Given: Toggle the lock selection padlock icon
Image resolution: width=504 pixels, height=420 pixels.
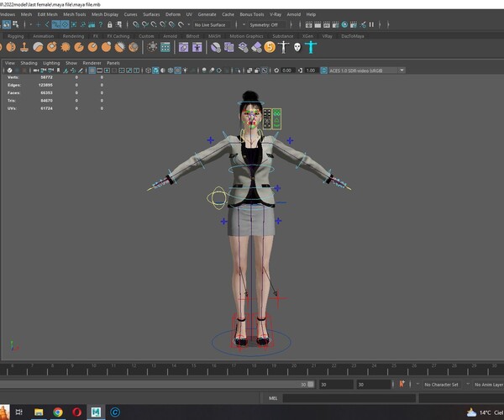Looking at the screenshot, I should pos(109,24).
